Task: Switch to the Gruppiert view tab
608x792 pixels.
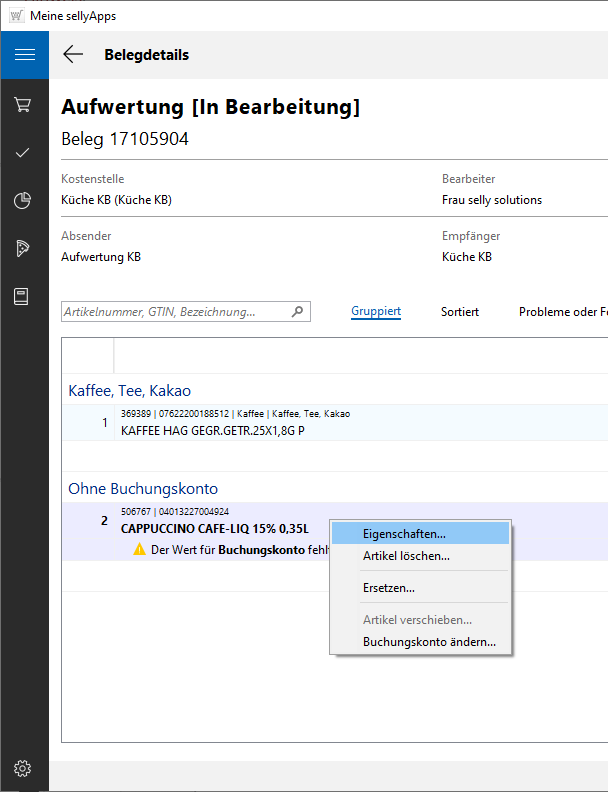Action: click(376, 312)
